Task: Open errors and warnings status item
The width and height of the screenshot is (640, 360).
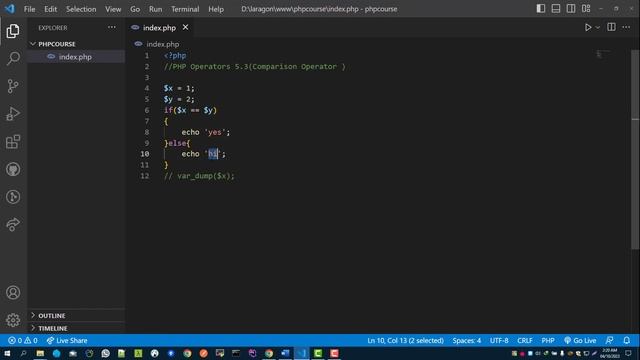Action: (23, 340)
